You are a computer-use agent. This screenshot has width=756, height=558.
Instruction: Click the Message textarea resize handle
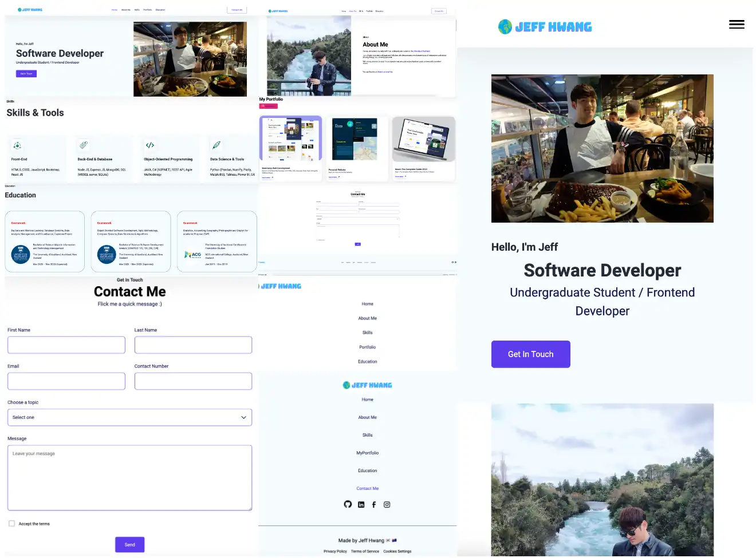click(249, 508)
